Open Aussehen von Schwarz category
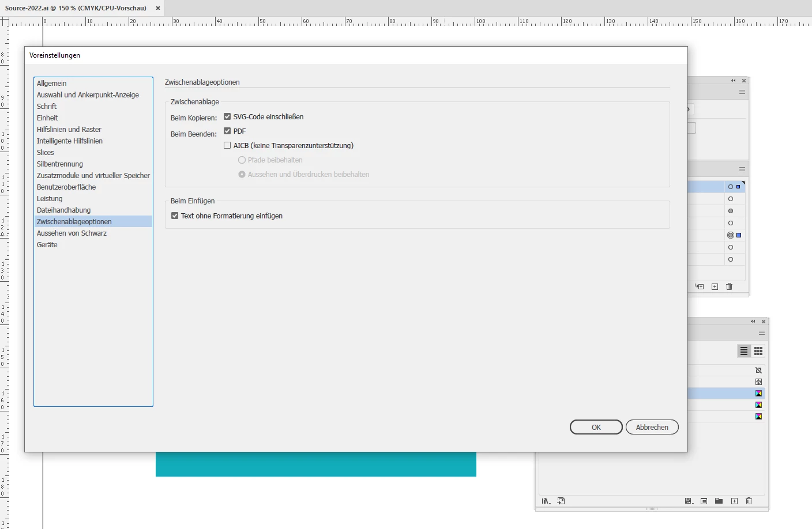Screen dimensions: 812x529 pyautogui.click(x=93, y=233)
